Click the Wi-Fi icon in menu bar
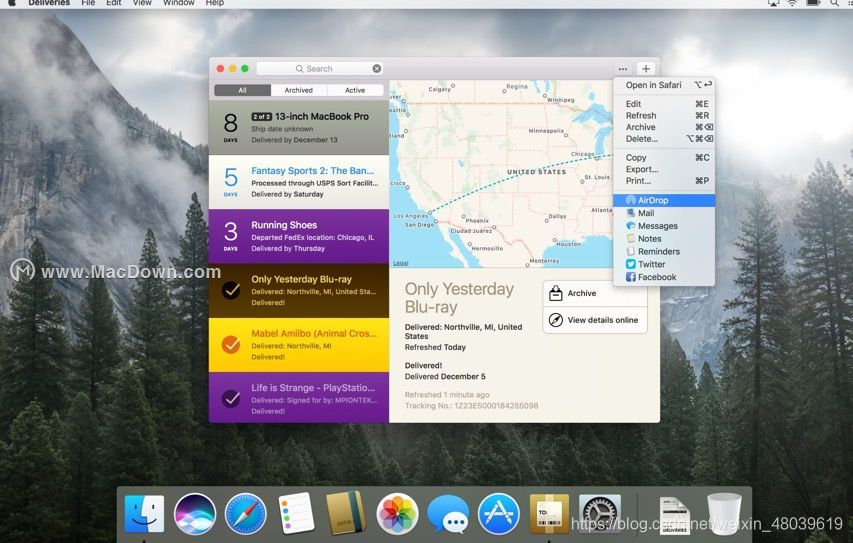853x543 pixels. pyautogui.click(x=793, y=3)
